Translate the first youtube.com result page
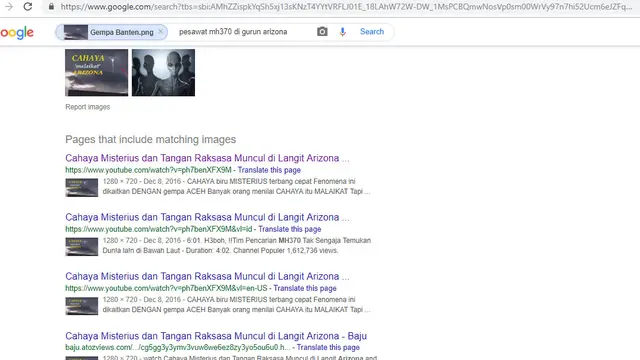This screenshot has width=640, height=360. (269, 170)
